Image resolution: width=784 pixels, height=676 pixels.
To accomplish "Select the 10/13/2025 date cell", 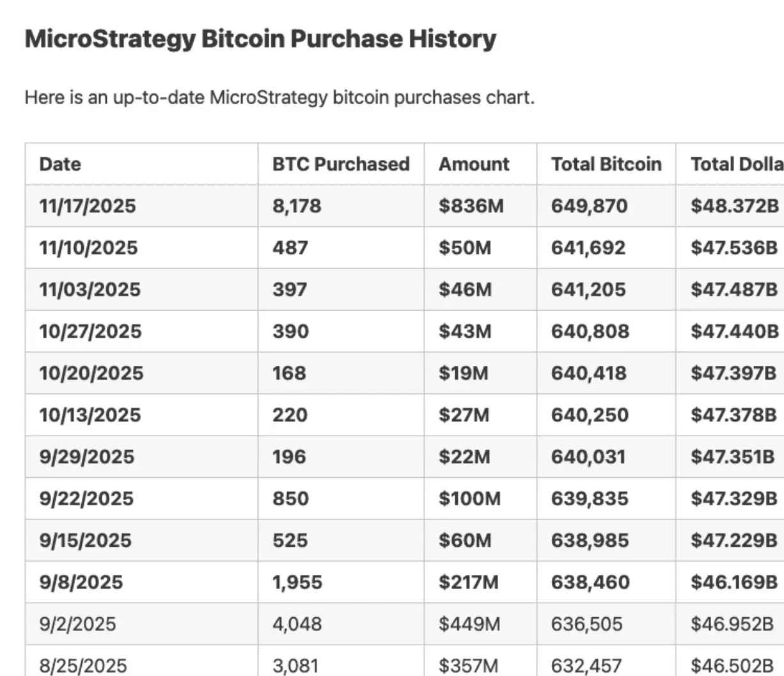I will [x=90, y=415].
